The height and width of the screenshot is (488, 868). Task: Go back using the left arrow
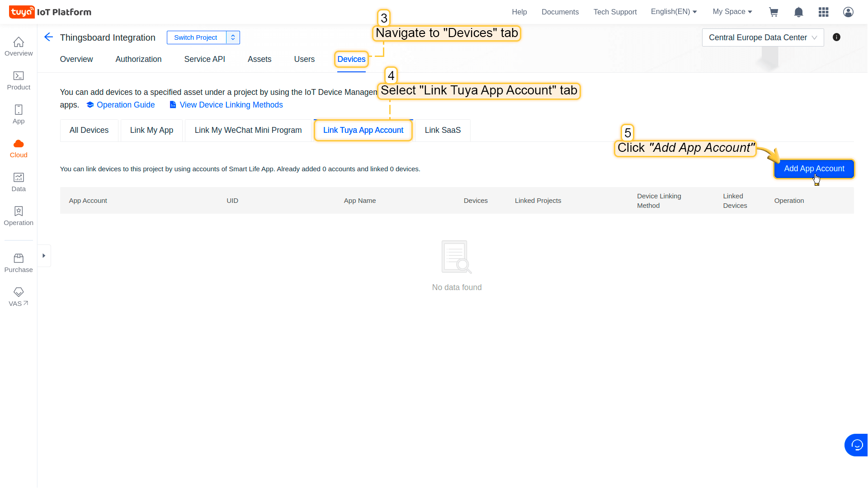click(x=49, y=37)
